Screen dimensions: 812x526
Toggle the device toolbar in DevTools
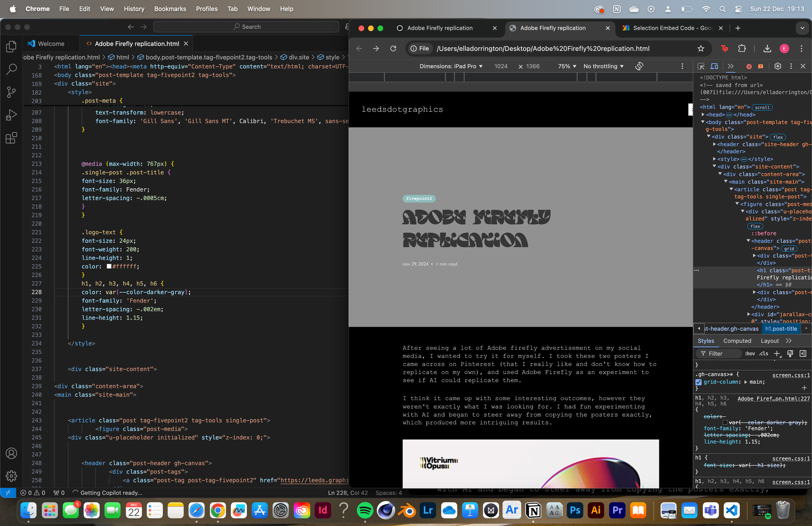[714, 66]
